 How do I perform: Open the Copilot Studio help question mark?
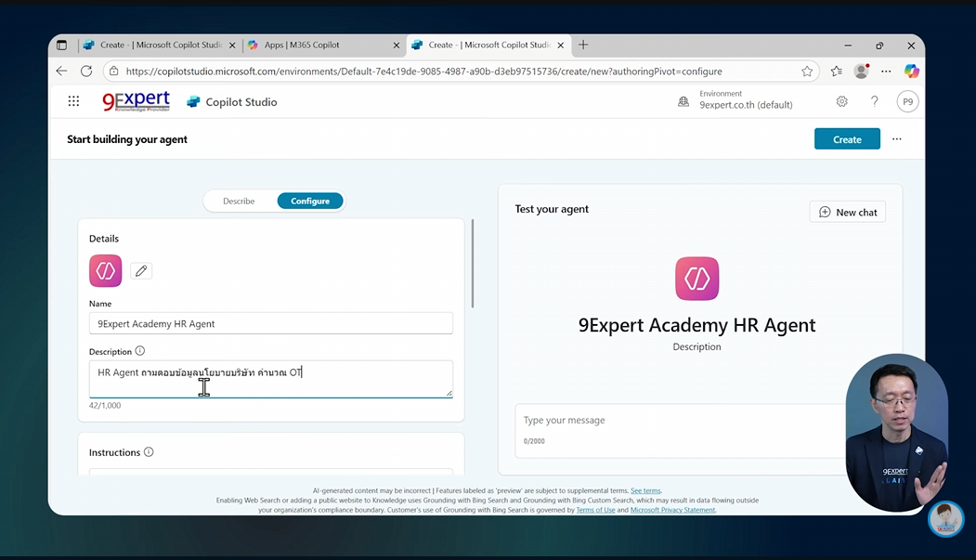(874, 101)
